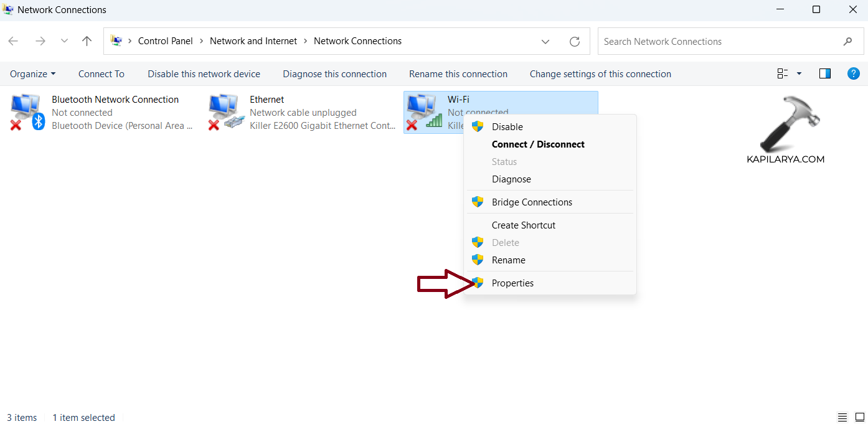Switch to large icons view in status bar
This screenshot has width=868, height=424.
tap(859, 417)
